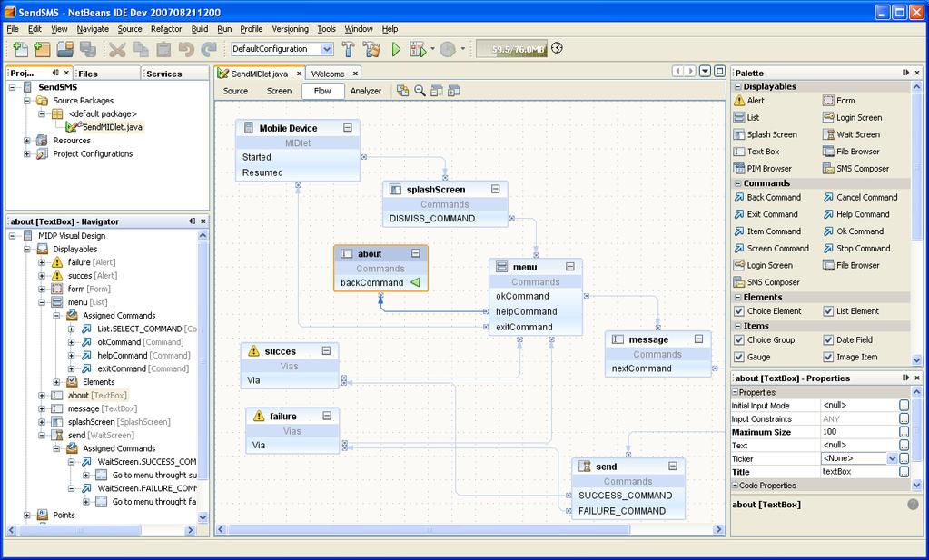Click the Debug Main Project icon
The width and height of the screenshot is (929, 560).
pyautogui.click(x=418, y=49)
